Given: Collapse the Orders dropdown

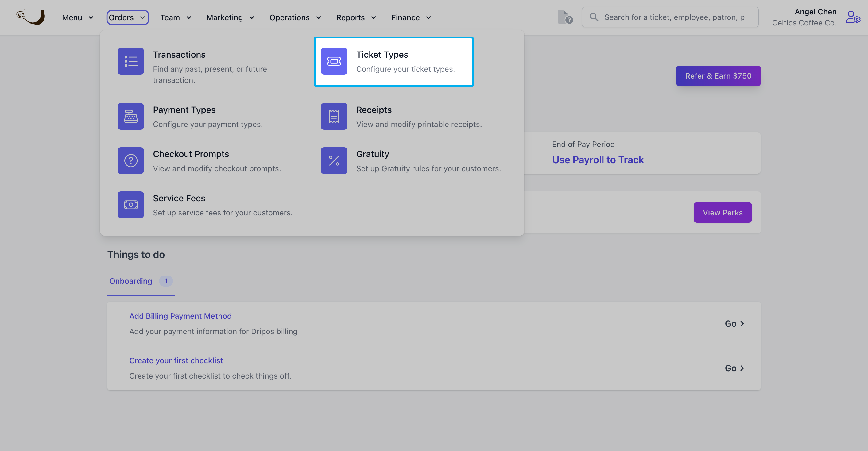Looking at the screenshot, I should coord(127,17).
